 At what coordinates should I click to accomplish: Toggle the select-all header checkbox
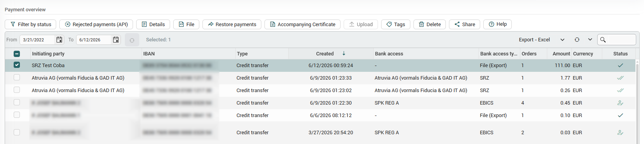pos(17,54)
